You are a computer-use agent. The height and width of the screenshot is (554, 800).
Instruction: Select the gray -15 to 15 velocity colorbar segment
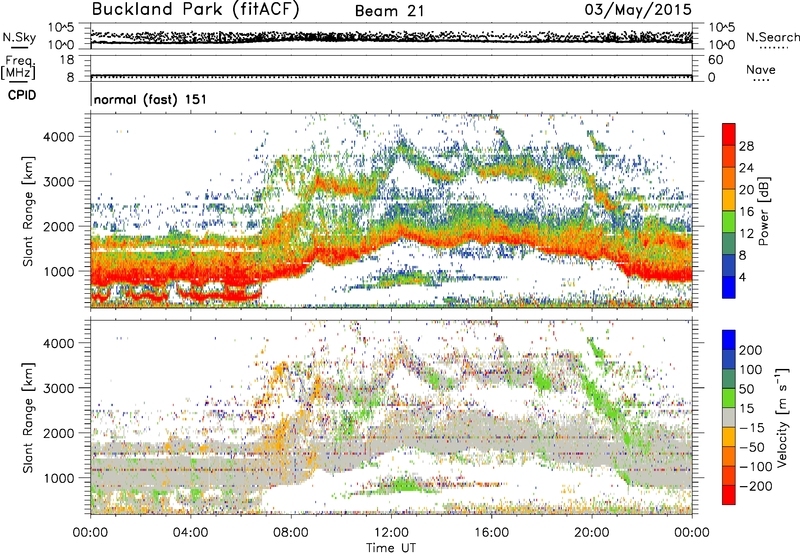[x=729, y=417]
